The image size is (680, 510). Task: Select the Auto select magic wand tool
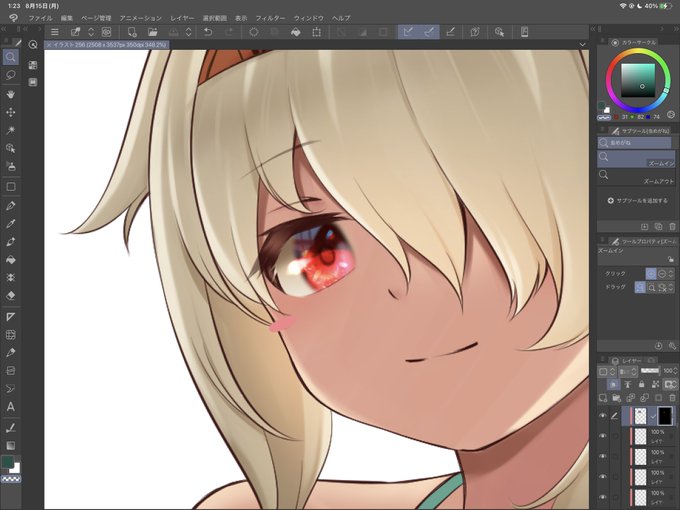(10, 130)
